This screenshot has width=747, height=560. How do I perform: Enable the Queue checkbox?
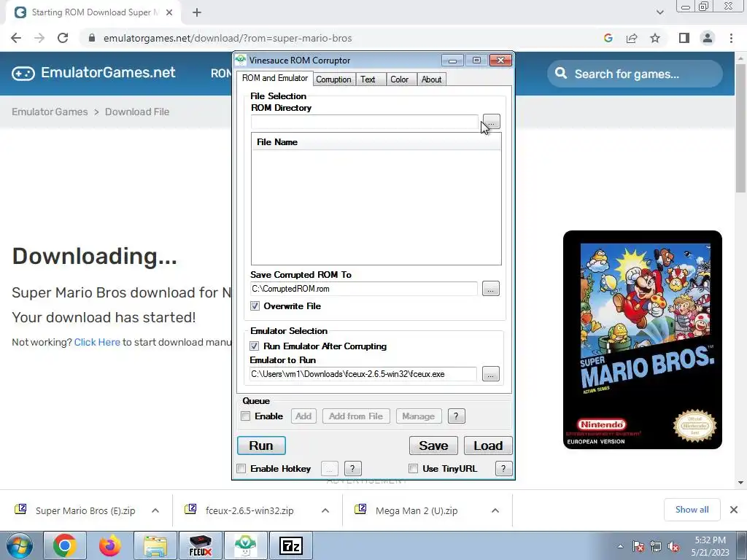[246, 416]
